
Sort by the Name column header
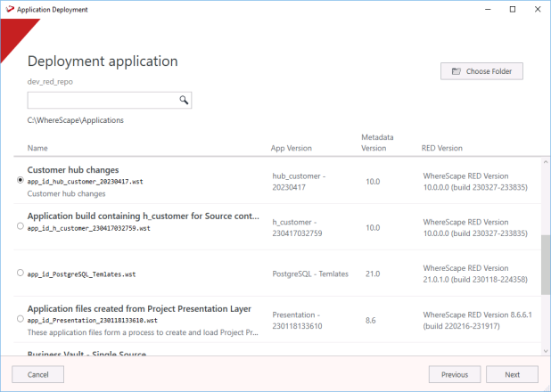(x=37, y=148)
